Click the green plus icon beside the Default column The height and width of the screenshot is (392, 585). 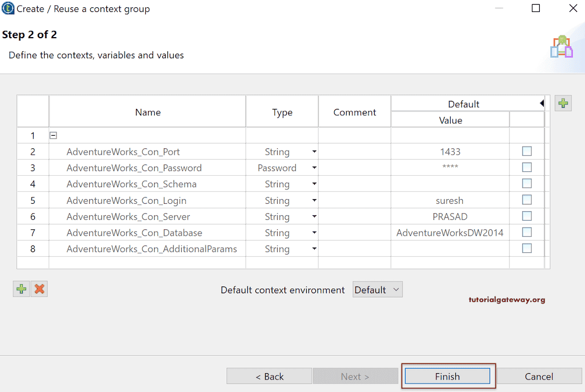[x=563, y=103]
